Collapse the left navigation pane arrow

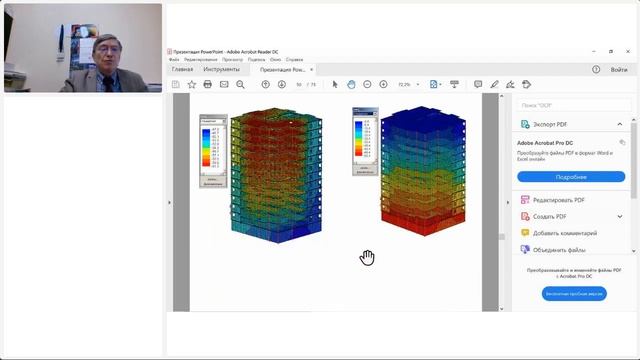170,202
